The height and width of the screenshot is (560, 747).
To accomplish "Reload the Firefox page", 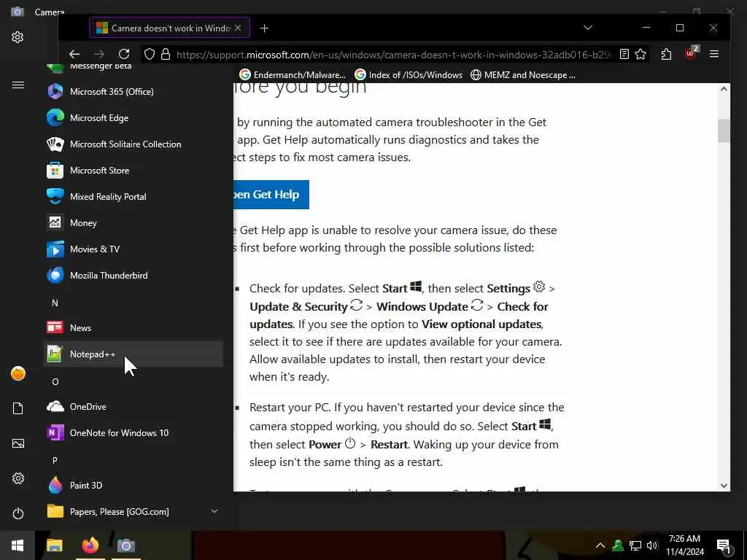I will [x=124, y=54].
